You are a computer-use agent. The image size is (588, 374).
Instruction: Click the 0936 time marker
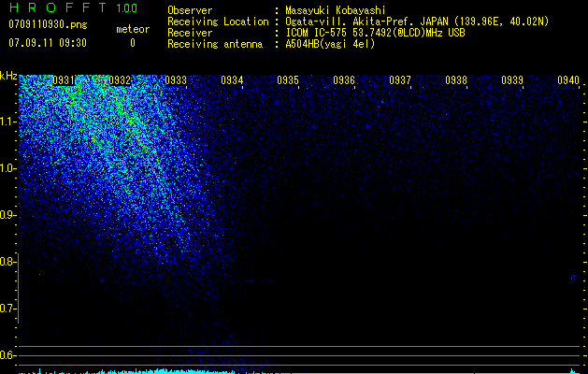click(x=344, y=80)
